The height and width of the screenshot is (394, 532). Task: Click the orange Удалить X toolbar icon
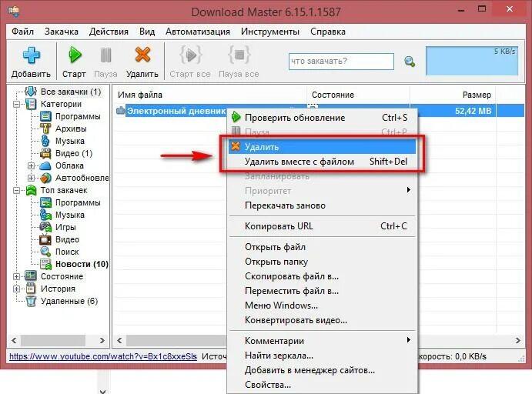tap(142, 55)
